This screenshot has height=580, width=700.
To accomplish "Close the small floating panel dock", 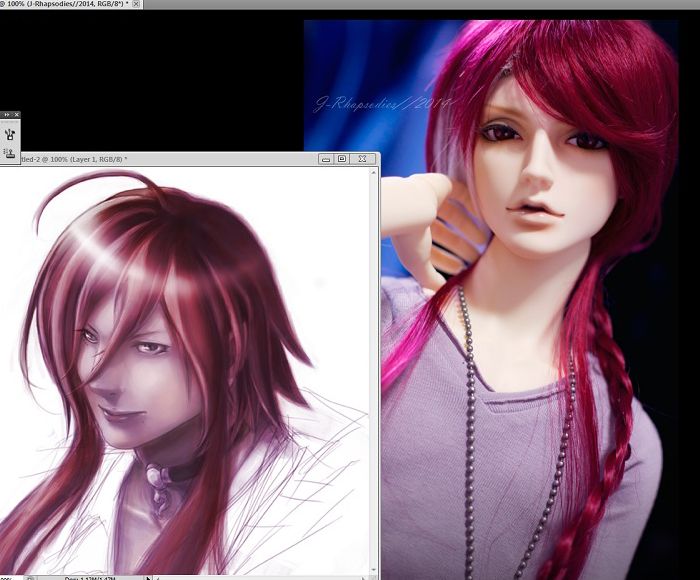I will 17,115.
